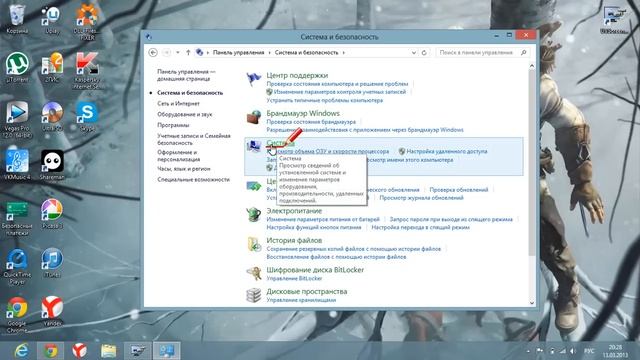
Task: Click the system tray volume icon
Action: click(x=573, y=351)
